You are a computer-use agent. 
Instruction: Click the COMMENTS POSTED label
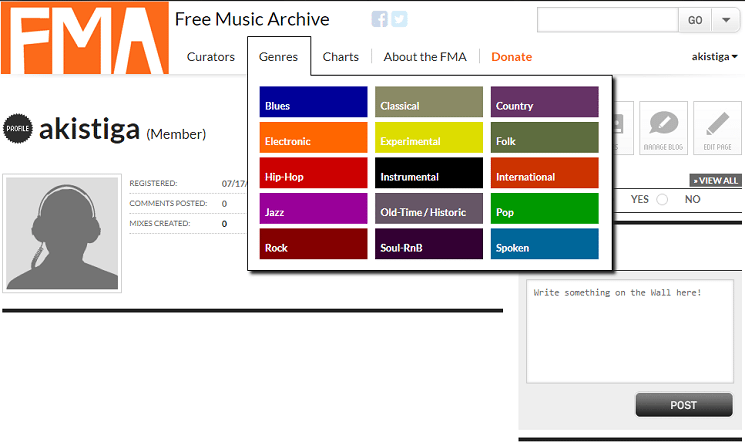pos(168,203)
